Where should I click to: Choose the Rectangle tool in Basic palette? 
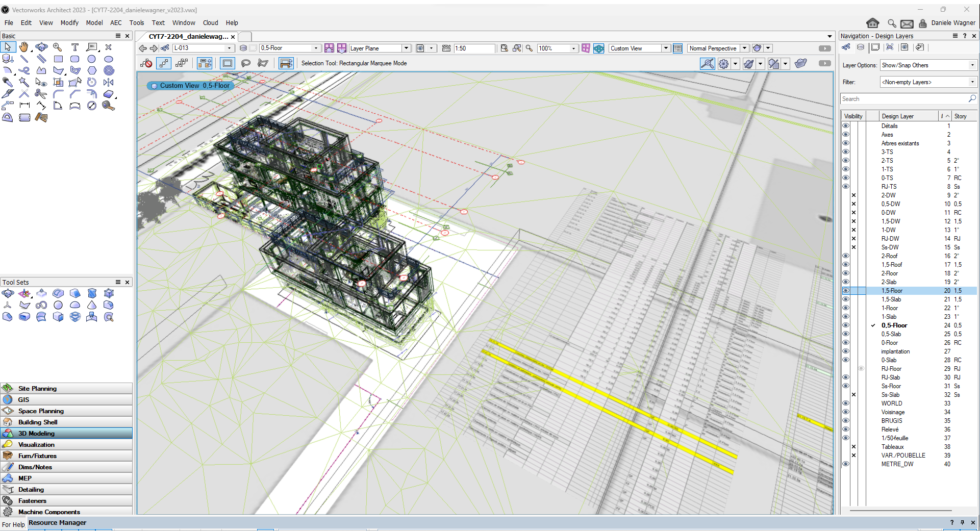pos(58,59)
